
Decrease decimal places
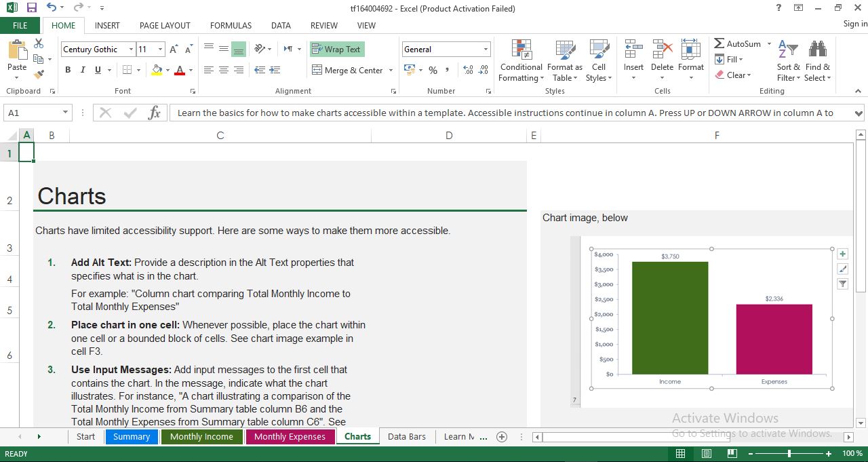483,70
